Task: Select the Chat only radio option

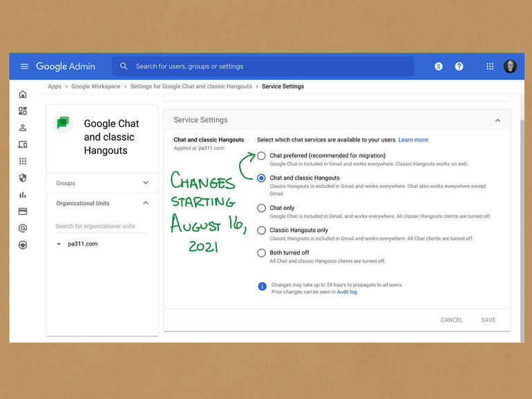Action: click(261, 208)
